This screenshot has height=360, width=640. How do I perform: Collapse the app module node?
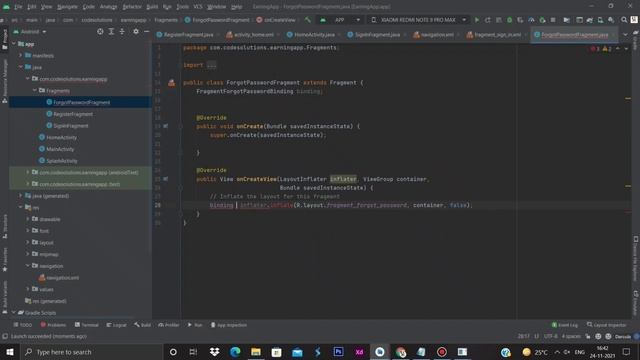click(x=14, y=44)
